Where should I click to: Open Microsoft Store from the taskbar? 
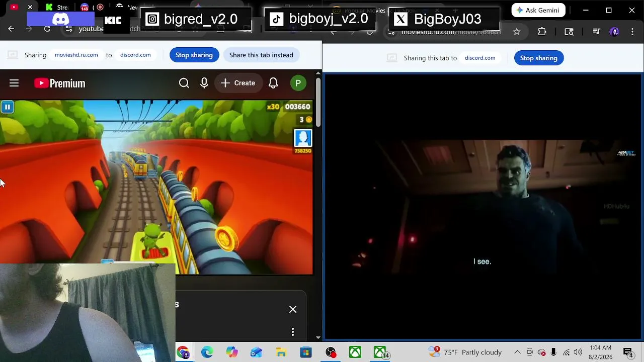click(306, 352)
